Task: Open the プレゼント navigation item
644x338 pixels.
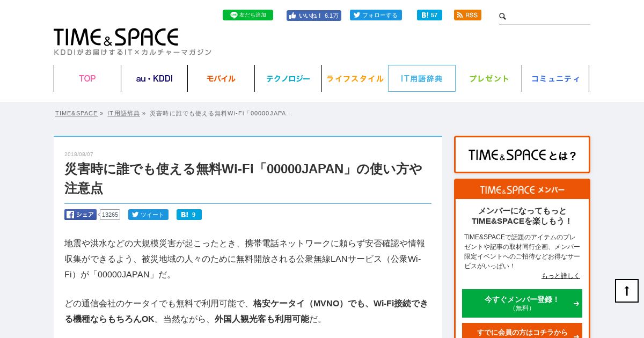Action: 489,78
